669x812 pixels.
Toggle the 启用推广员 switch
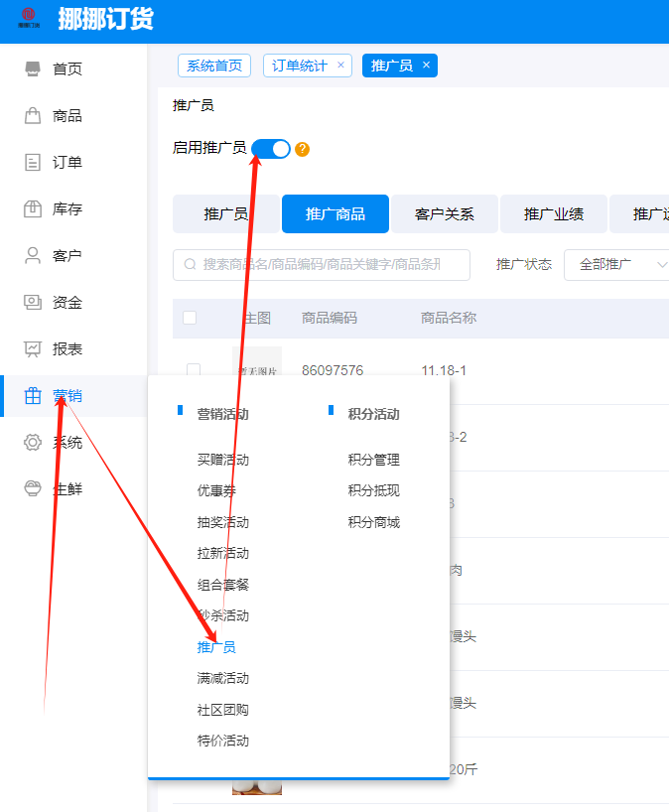point(271,148)
